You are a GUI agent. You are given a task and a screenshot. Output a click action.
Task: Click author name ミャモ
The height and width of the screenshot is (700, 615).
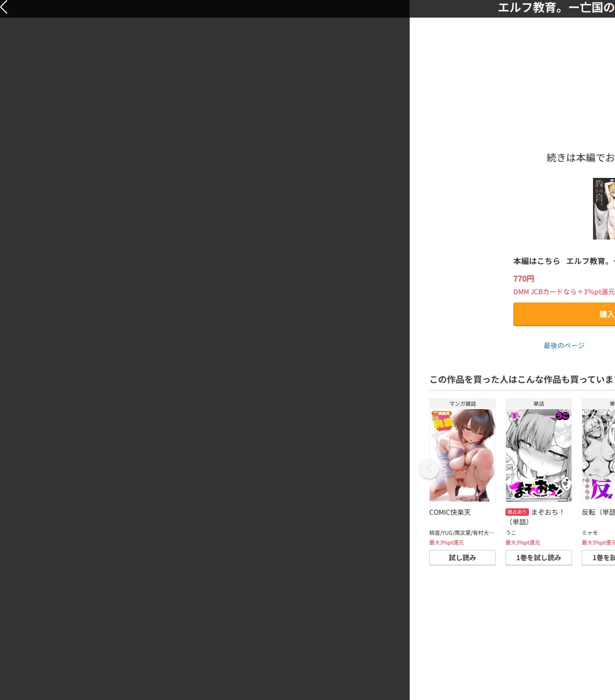590,533
